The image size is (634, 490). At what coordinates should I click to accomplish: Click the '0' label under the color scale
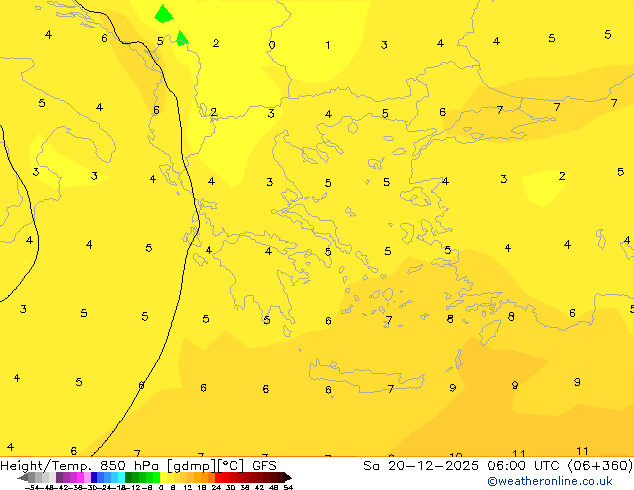pyautogui.click(x=161, y=488)
